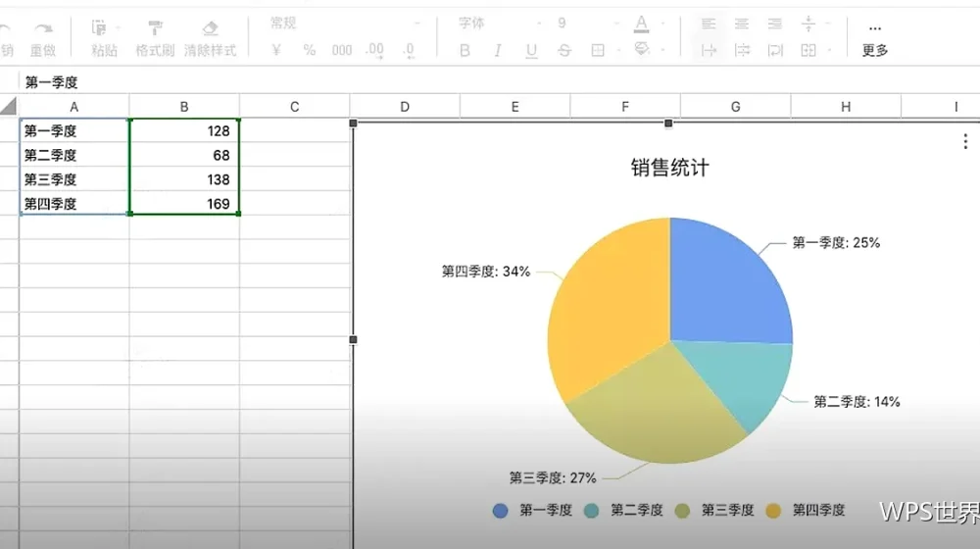Open the chart's three-dot options menu

(x=965, y=141)
